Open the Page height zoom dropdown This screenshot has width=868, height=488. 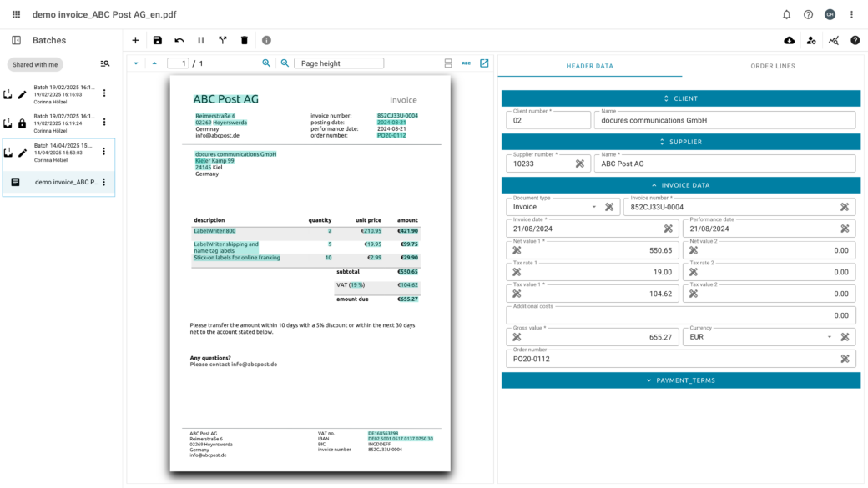339,63
